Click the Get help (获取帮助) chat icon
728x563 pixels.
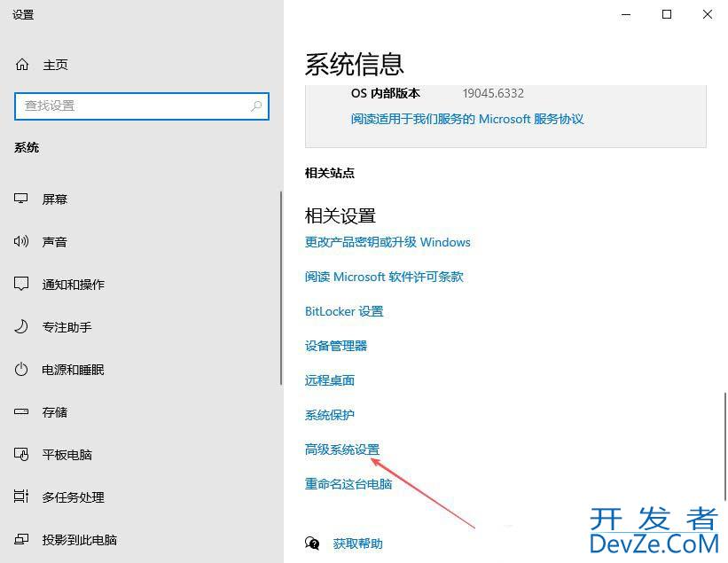(x=312, y=543)
